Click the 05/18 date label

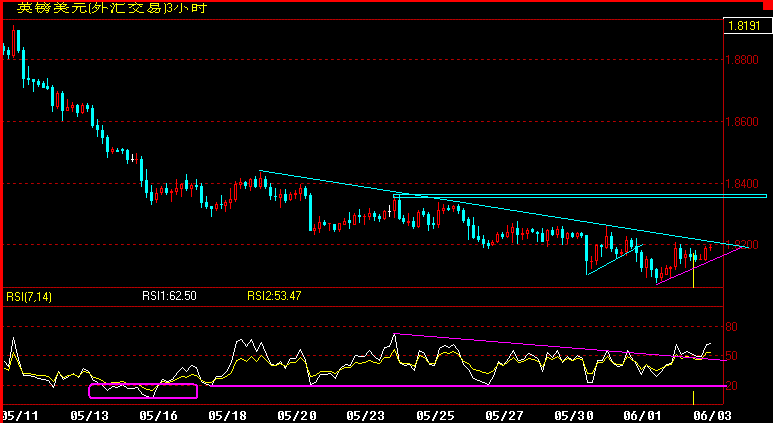pyautogui.click(x=227, y=416)
